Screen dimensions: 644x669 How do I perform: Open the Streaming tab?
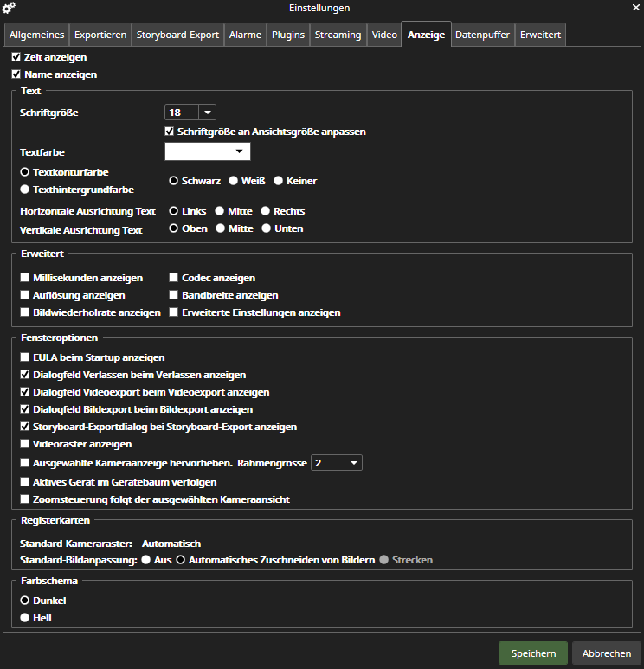point(338,35)
